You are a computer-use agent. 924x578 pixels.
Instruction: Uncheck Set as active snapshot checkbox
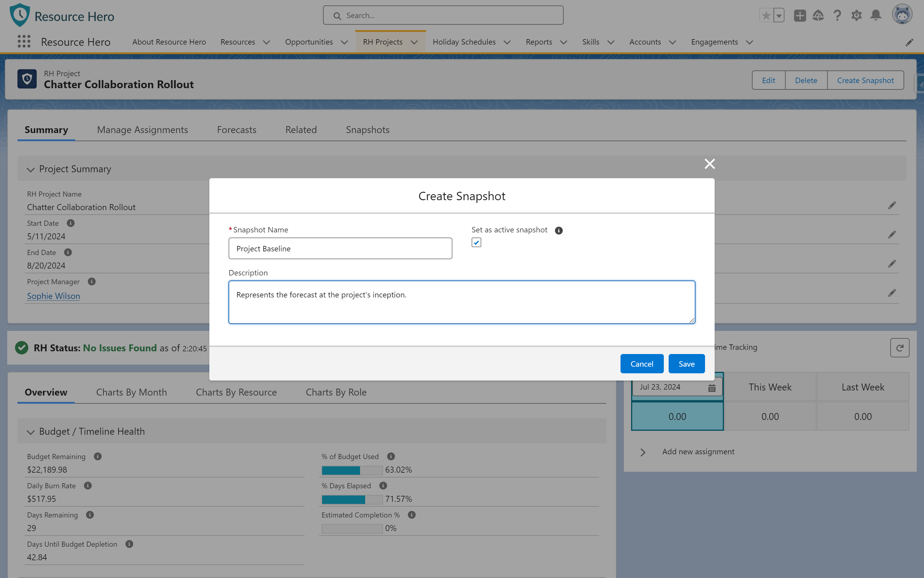[476, 242]
